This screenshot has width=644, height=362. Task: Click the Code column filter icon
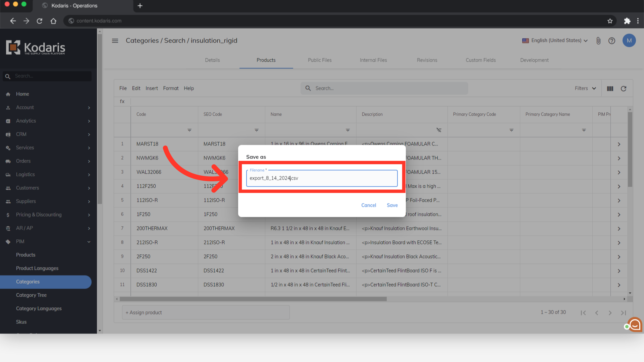(190, 130)
